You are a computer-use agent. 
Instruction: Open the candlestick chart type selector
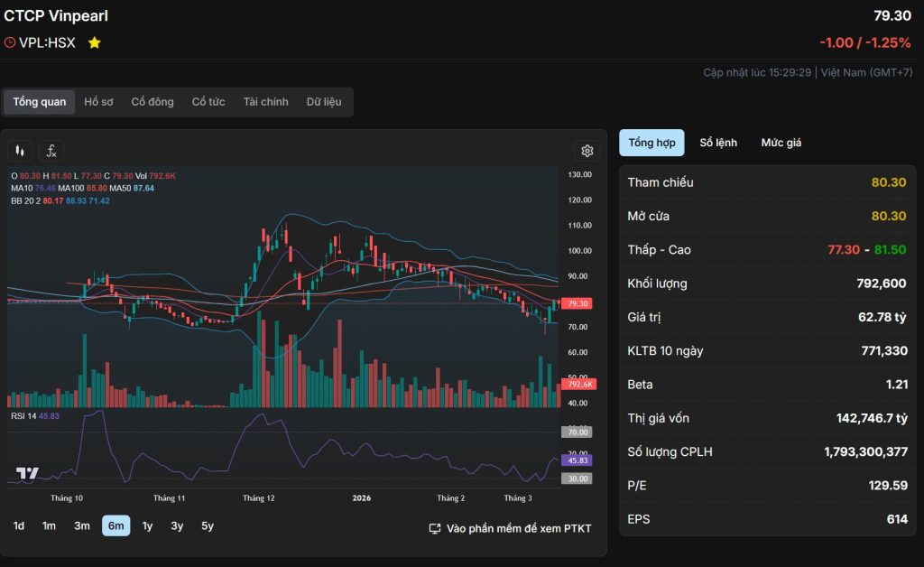tap(20, 151)
